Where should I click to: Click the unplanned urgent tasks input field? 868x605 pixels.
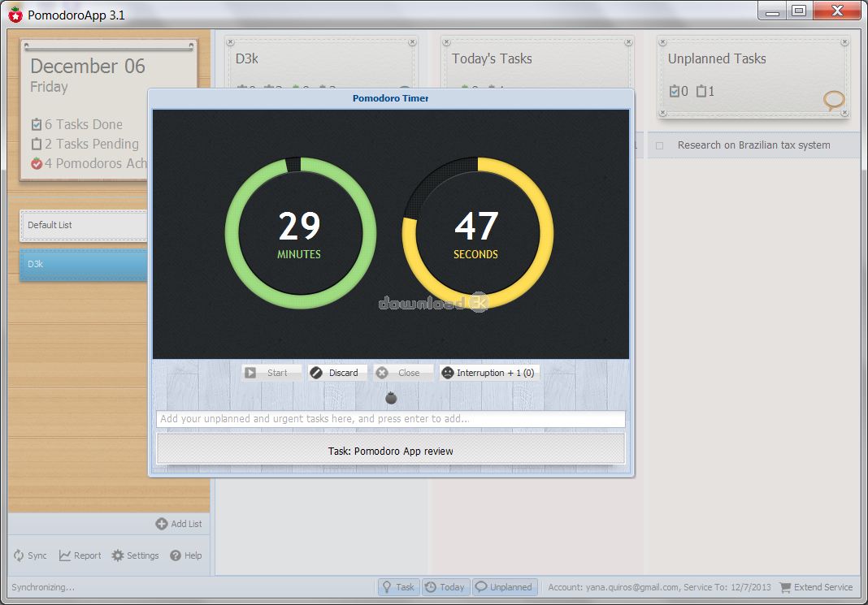[390, 419]
